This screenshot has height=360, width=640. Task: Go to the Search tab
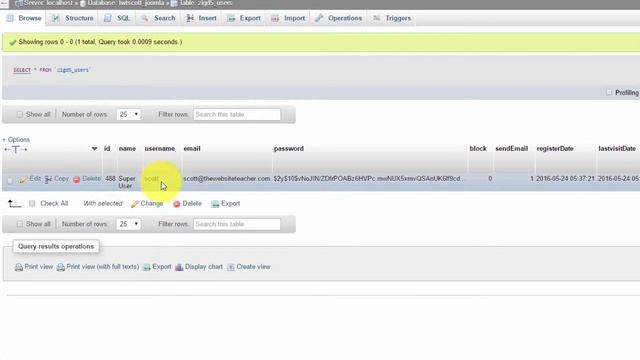[158, 18]
